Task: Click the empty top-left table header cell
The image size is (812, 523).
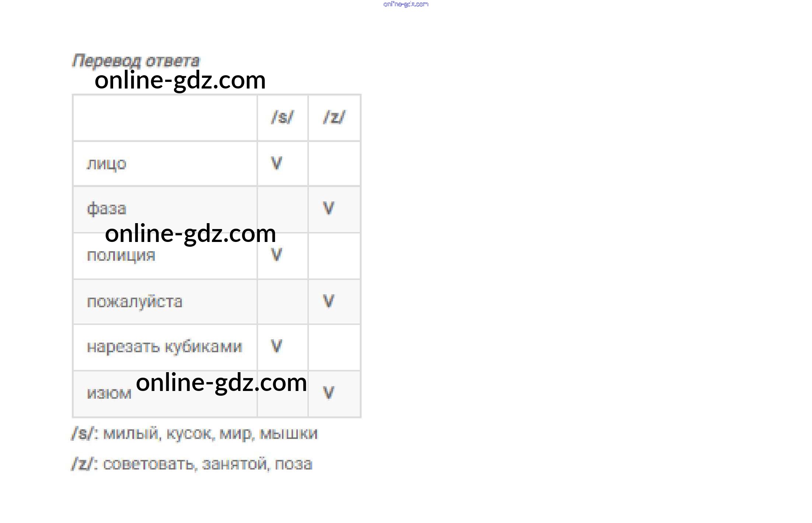Action: 165,118
